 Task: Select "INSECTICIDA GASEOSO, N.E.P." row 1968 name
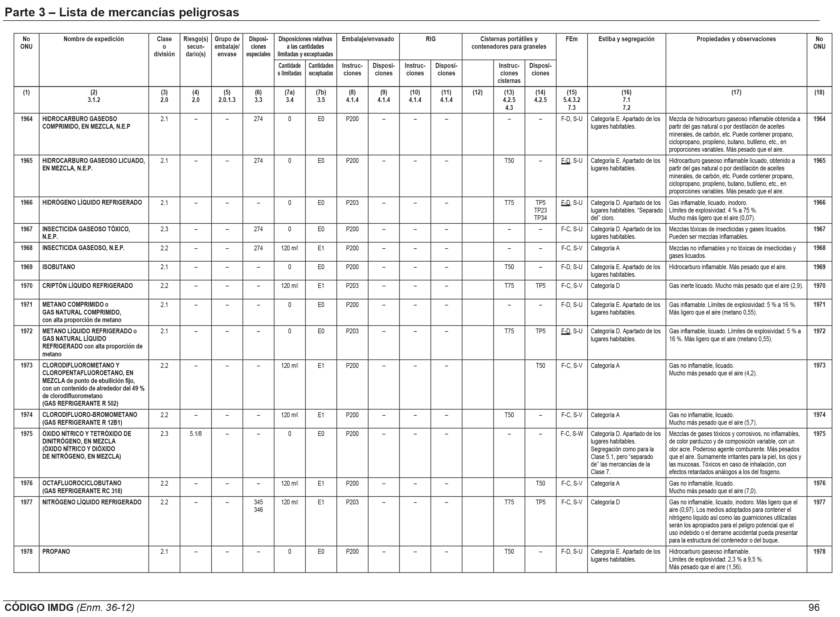point(83,248)
